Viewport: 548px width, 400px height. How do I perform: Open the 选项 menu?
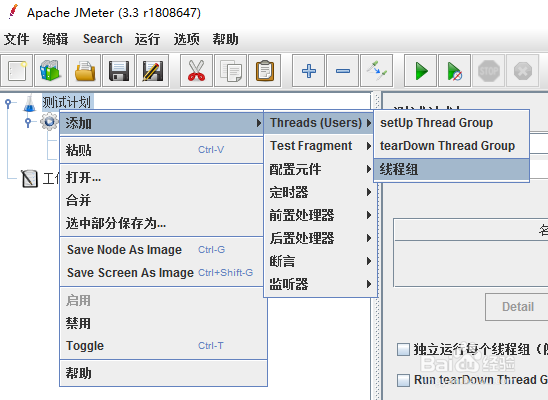pyautogui.click(x=187, y=39)
